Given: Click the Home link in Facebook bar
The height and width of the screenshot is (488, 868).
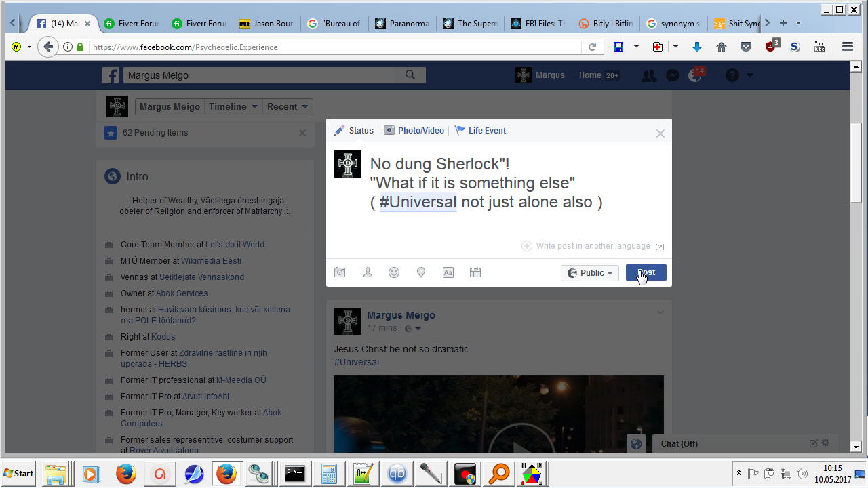Looking at the screenshot, I should click(590, 75).
